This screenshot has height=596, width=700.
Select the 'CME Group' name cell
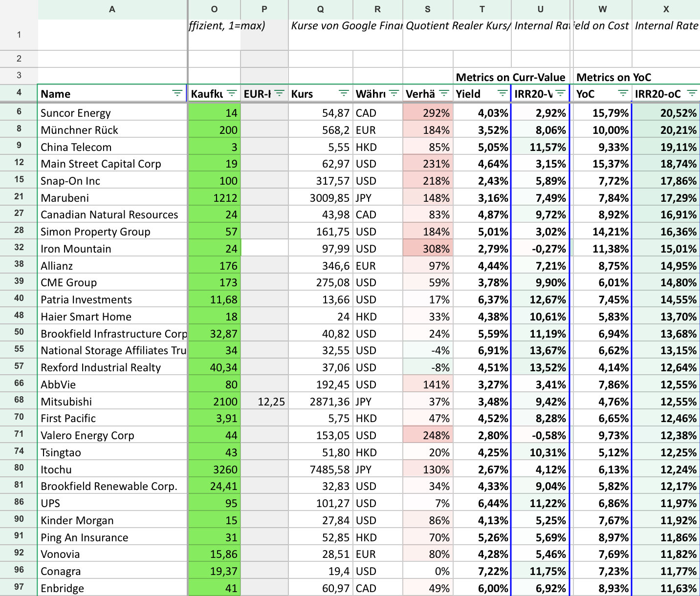point(112,282)
